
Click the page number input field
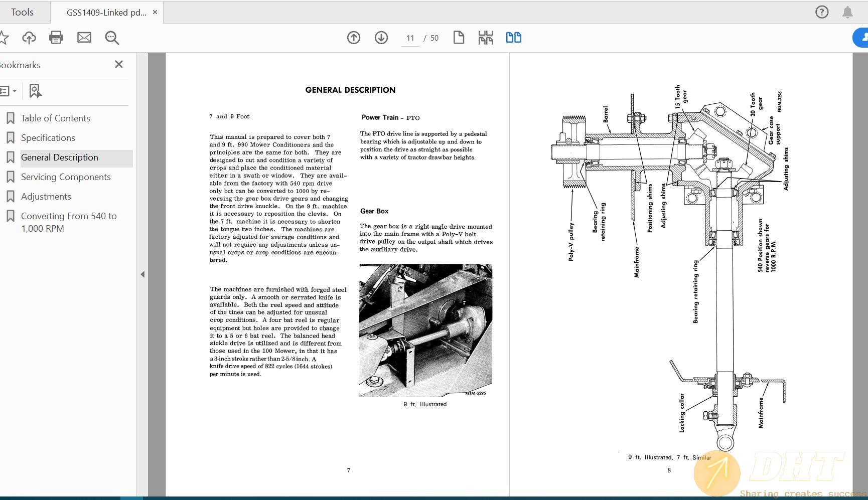(x=410, y=38)
